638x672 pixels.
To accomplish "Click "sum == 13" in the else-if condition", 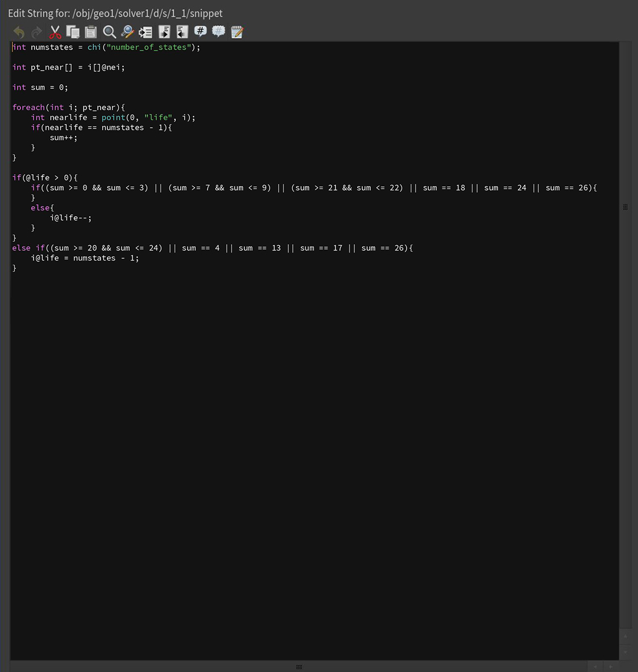I will 259,248.
